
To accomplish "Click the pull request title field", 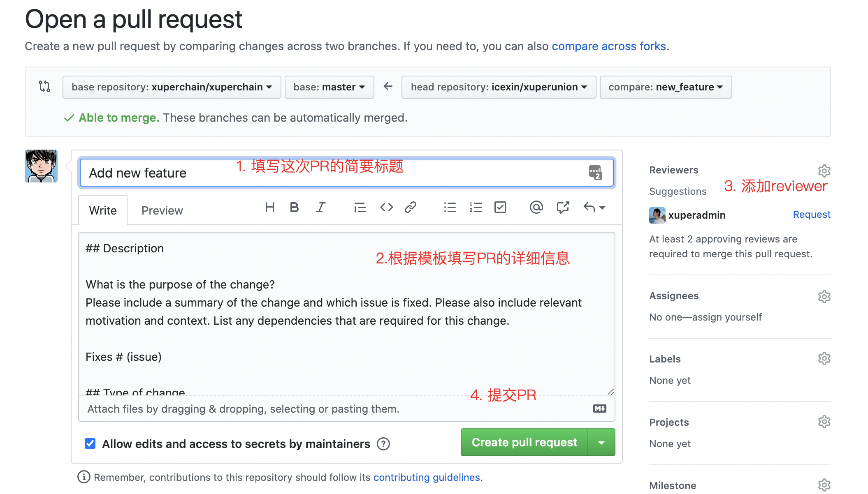I will [347, 173].
